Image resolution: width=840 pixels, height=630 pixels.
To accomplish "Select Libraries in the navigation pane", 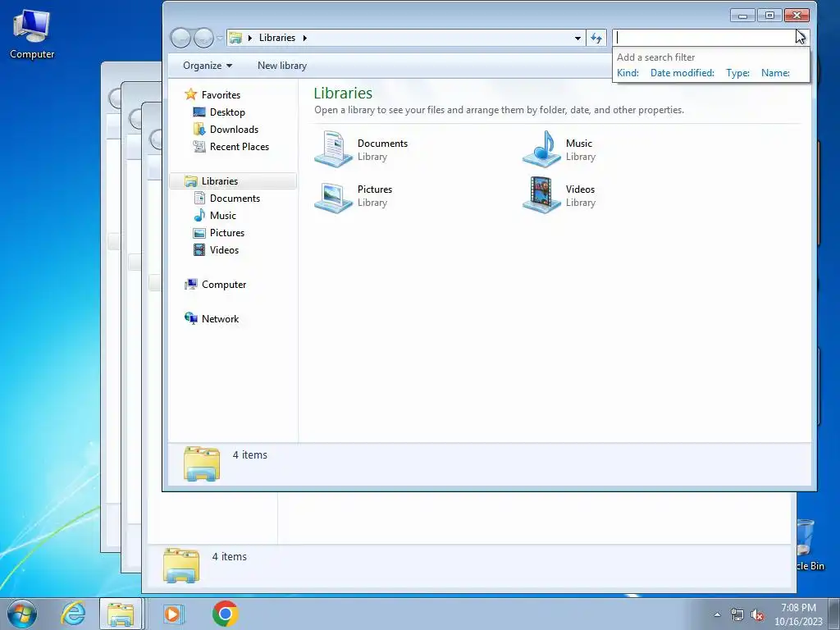I will pos(220,181).
